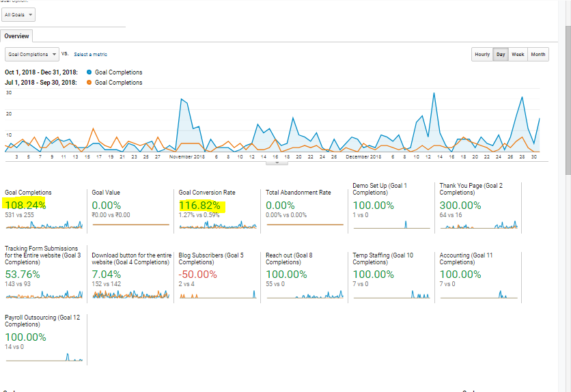Click the Download button Goal 4 sparkline
The height and width of the screenshot is (392, 571).
tap(130, 294)
